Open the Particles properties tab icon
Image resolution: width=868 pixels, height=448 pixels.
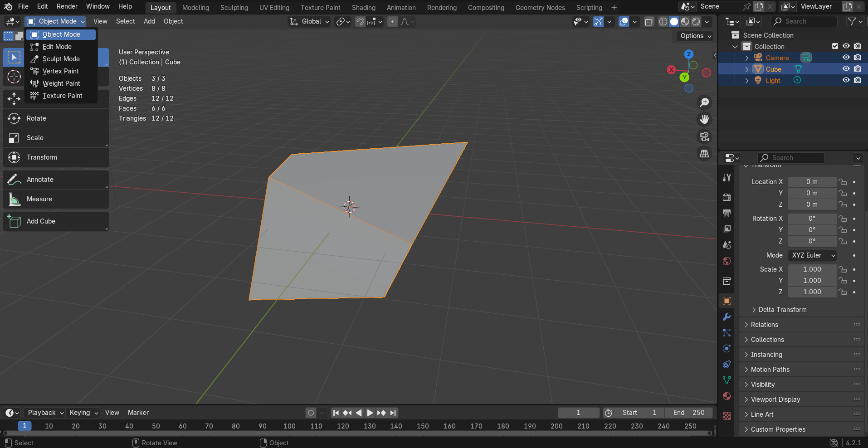click(727, 332)
